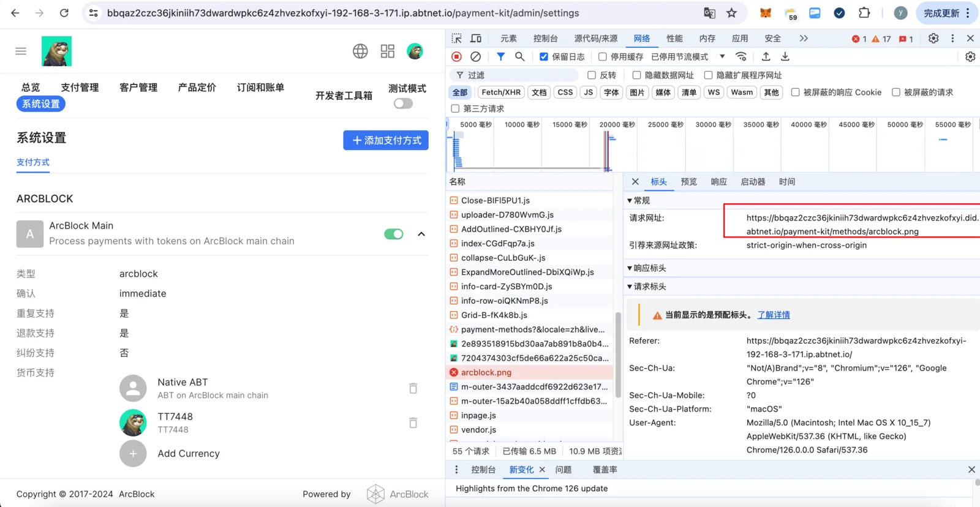Open the MetaMask fox extension
Image resolution: width=980 pixels, height=507 pixels.
[766, 13]
